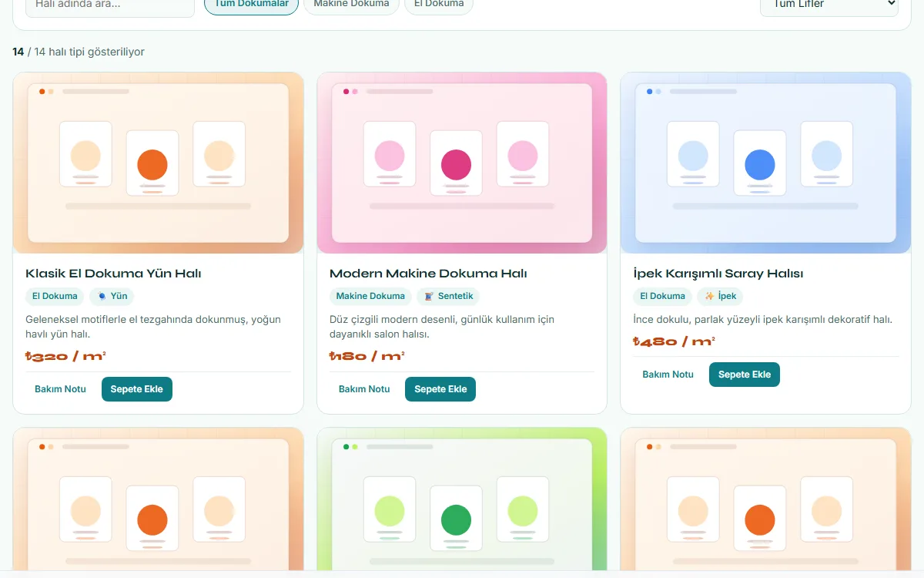The width and height of the screenshot is (924, 578).
Task: Click the 'Yün' fiber tag with yarn icon
Action: 112,296
